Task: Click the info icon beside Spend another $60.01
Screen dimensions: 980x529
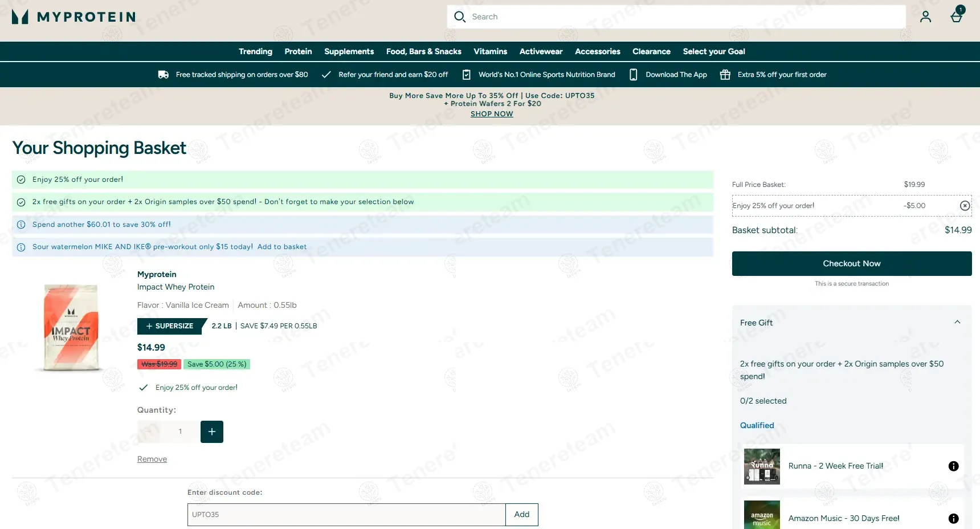Action: 21,225
